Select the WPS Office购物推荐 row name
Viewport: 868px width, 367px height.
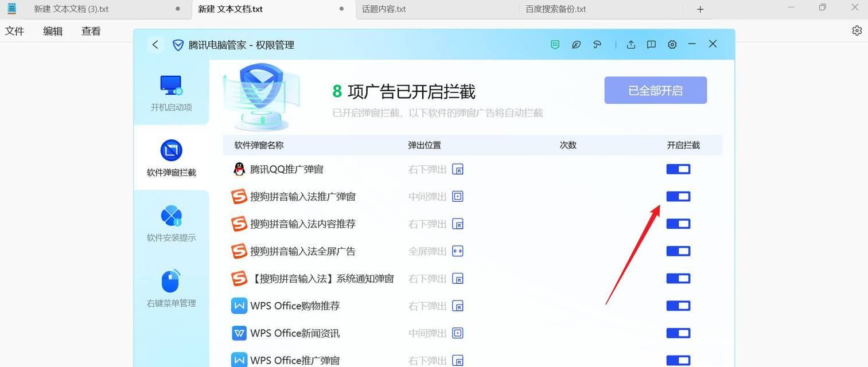click(x=295, y=306)
